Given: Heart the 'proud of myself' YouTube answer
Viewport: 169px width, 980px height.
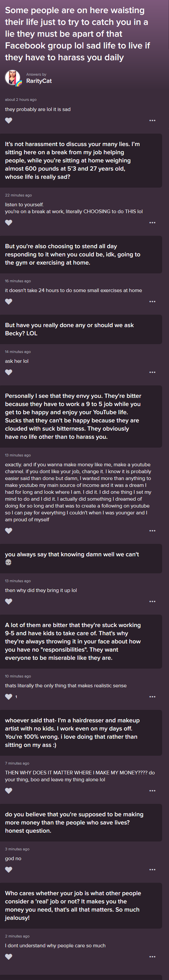Looking at the screenshot, I should point(9,531).
